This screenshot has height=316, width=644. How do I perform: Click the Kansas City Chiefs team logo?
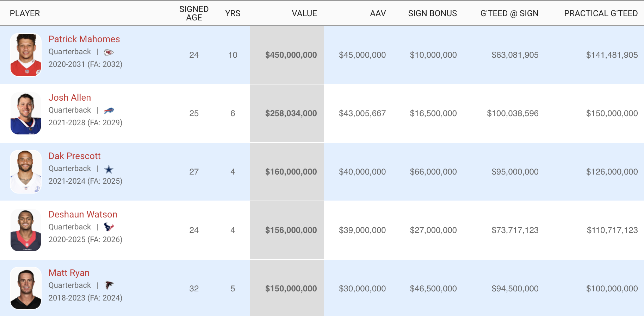point(109,52)
